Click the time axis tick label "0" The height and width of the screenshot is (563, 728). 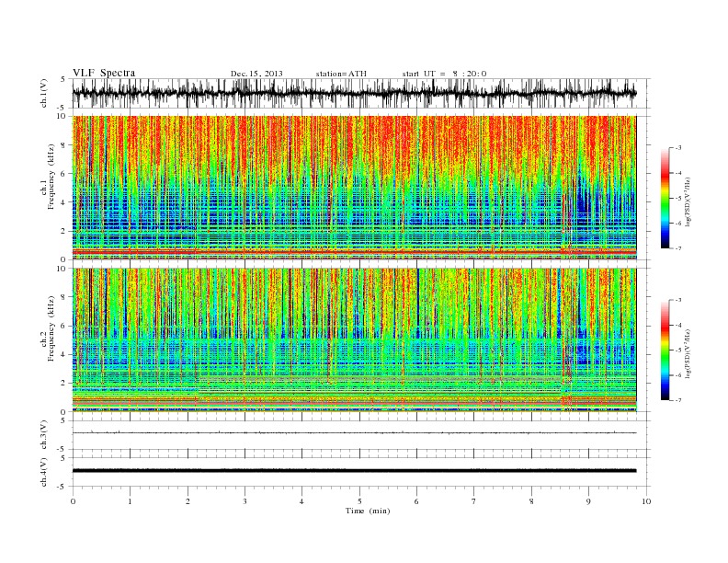73,501
